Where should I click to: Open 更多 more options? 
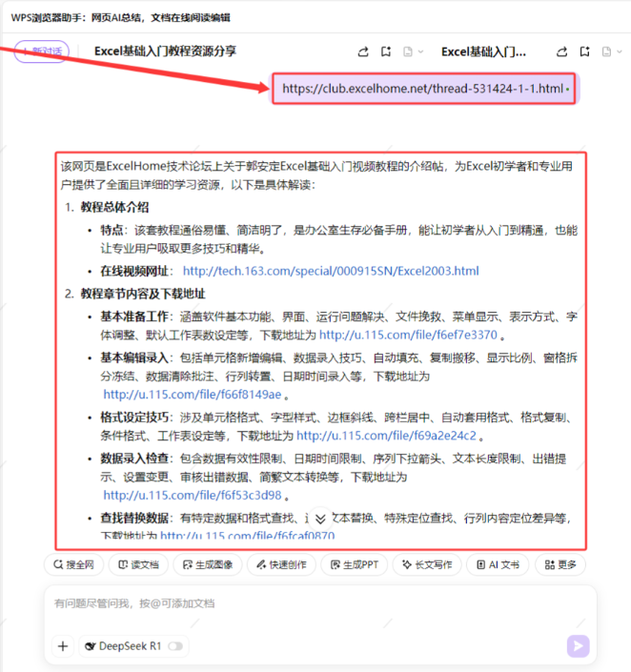pyautogui.click(x=560, y=565)
